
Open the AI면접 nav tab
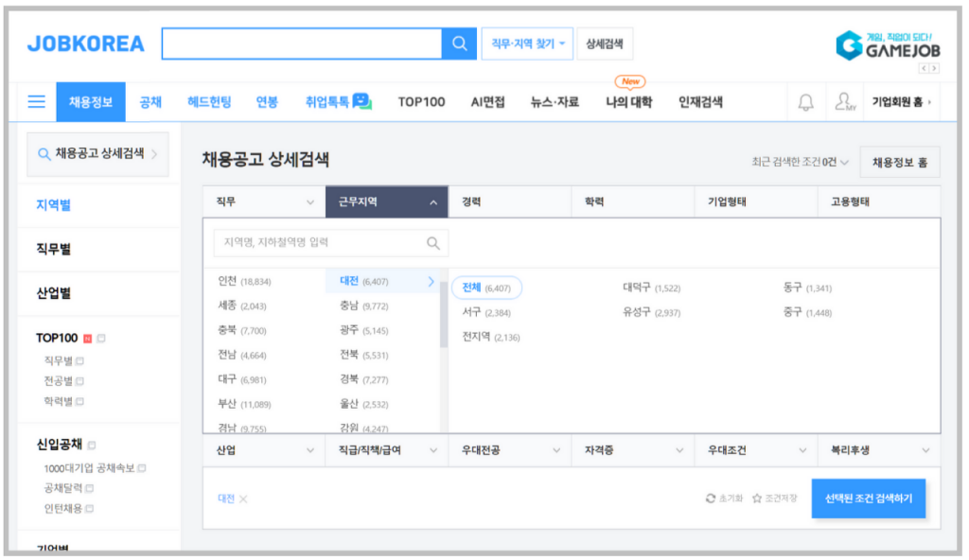coord(487,102)
